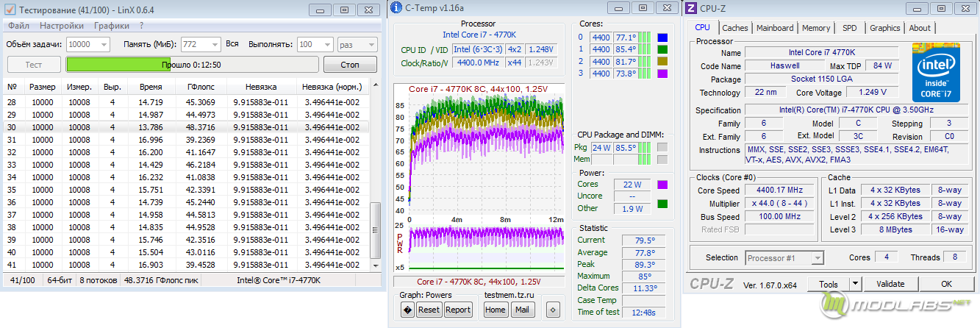Click the Validate button in CPU-Z
980x328 pixels.
890,284
